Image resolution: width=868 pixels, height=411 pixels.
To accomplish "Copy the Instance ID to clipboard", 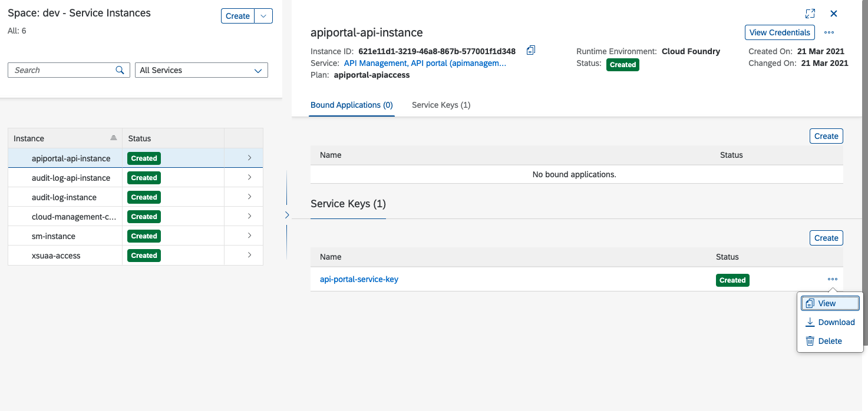I will tap(531, 51).
